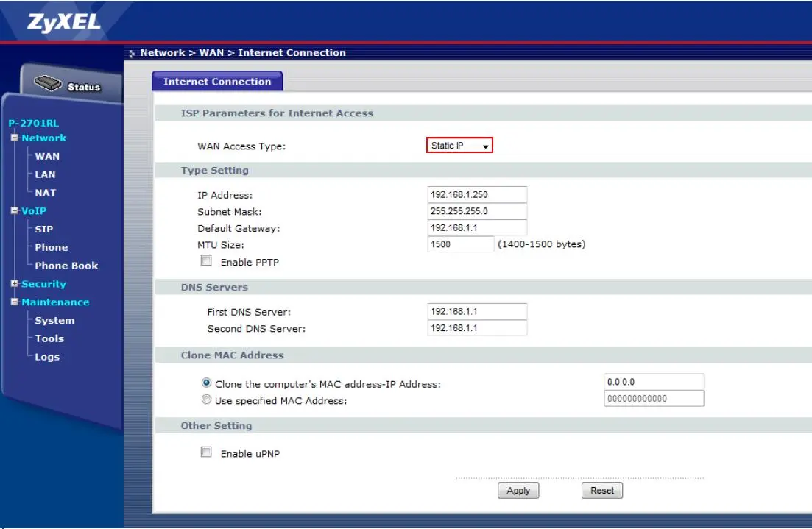This screenshot has height=529, width=812.
Task: Click the MTU Size input field
Action: click(460, 244)
